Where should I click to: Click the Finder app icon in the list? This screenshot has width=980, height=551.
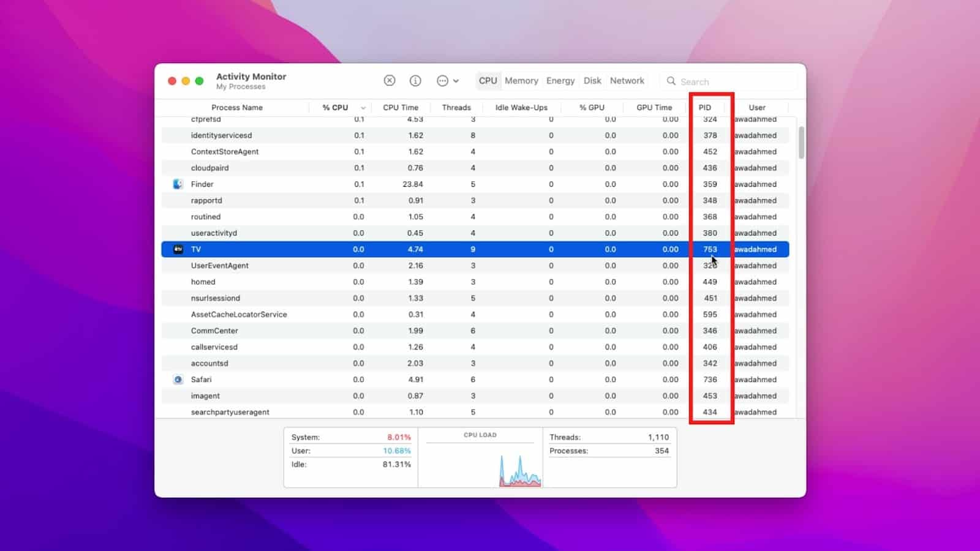tap(179, 184)
